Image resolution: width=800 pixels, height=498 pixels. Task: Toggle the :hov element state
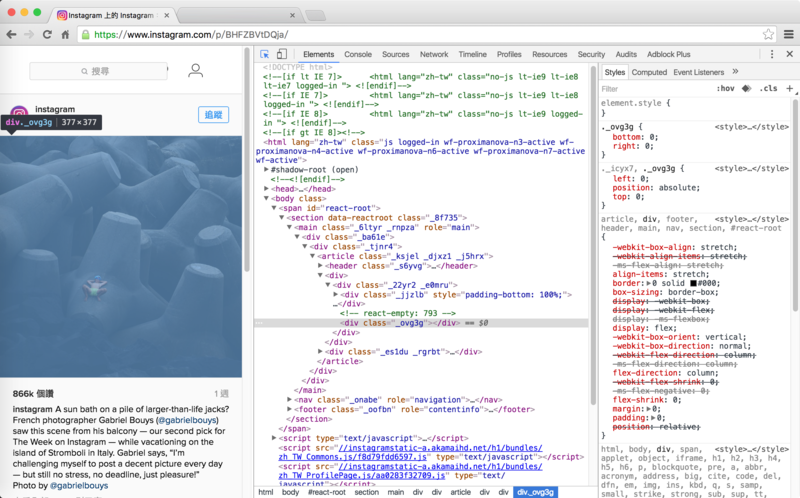(x=725, y=88)
